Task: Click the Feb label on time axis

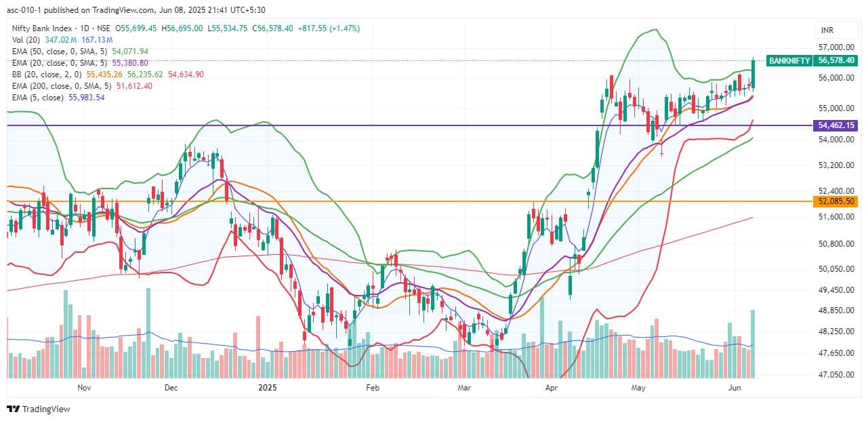Action: pyautogui.click(x=372, y=388)
